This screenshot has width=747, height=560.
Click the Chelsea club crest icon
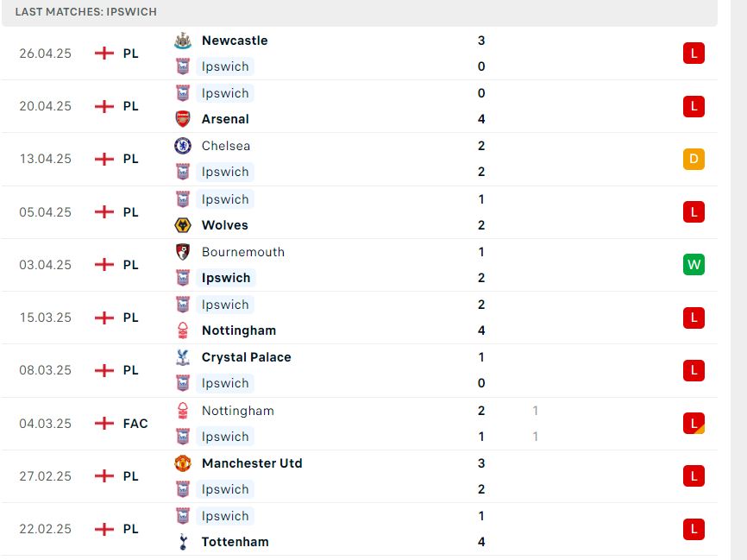(x=183, y=146)
